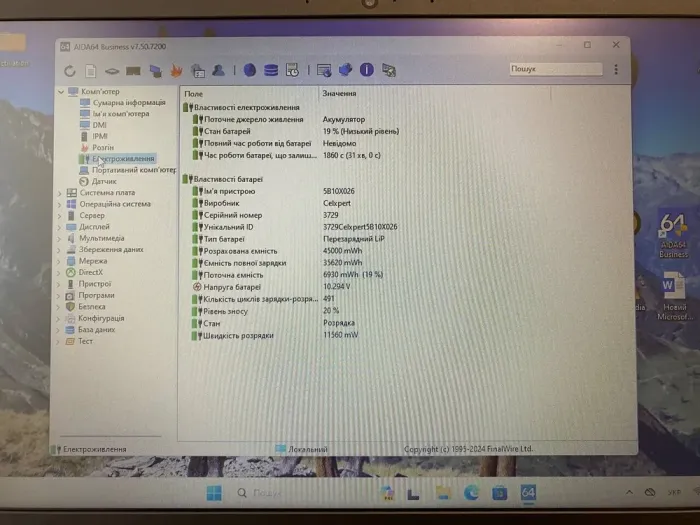Select the Датчик tree item
This screenshot has height=525, width=700.
click(104, 181)
